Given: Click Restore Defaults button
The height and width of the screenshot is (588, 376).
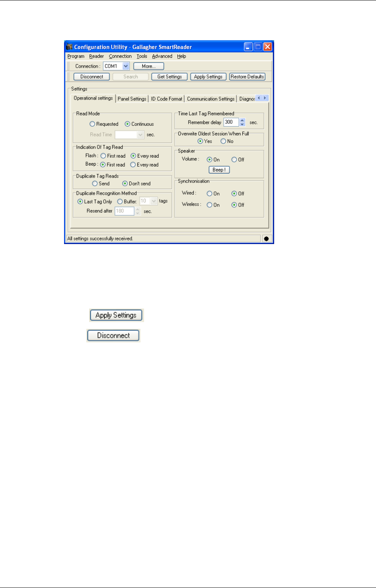Looking at the screenshot, I should point(247,77).
